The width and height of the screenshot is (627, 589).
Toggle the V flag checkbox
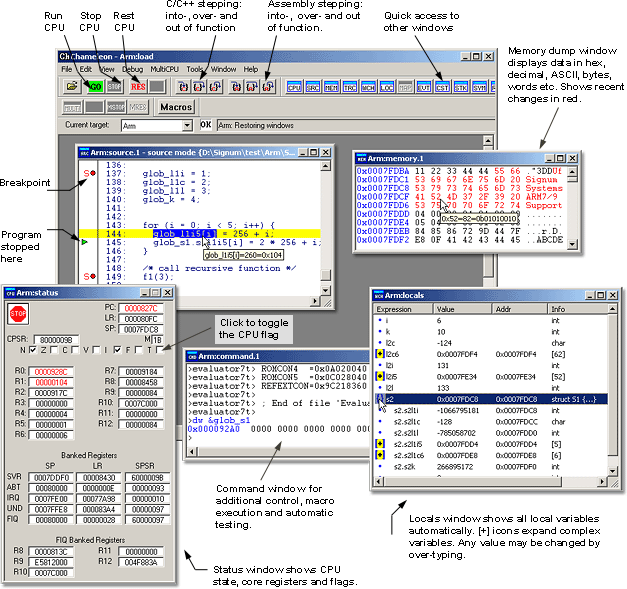tap(96, 350)
